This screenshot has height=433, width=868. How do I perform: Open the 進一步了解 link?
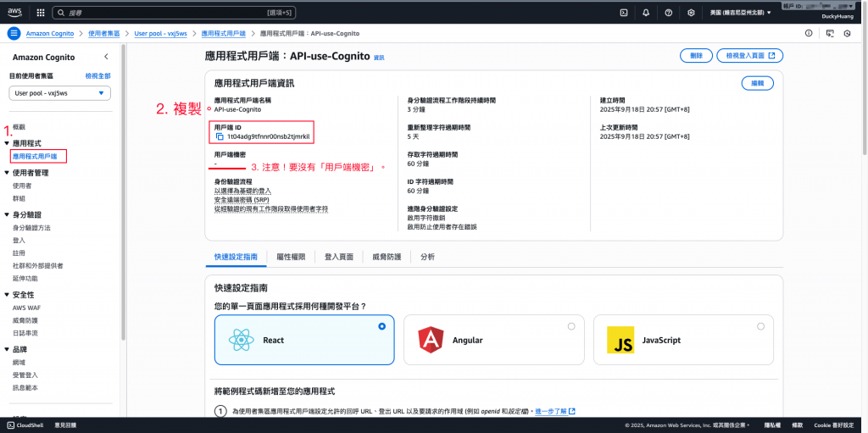[555, 412]
